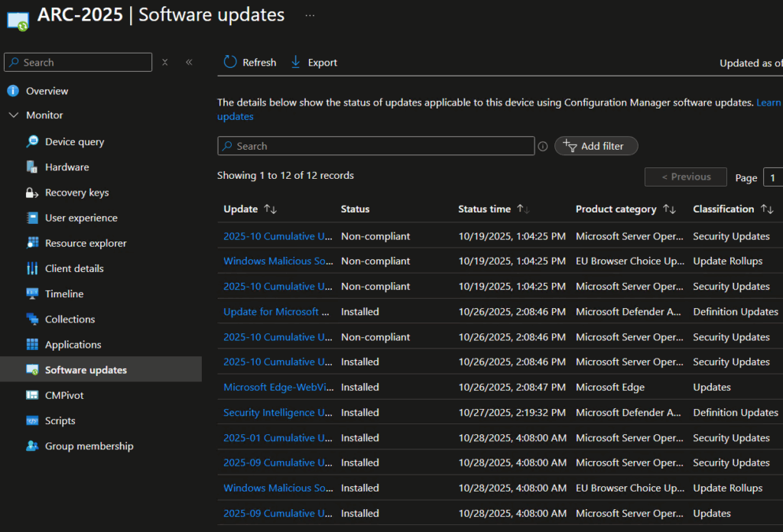Click the Group membership icon
This screenshot has width=783, height=532.
32,446
